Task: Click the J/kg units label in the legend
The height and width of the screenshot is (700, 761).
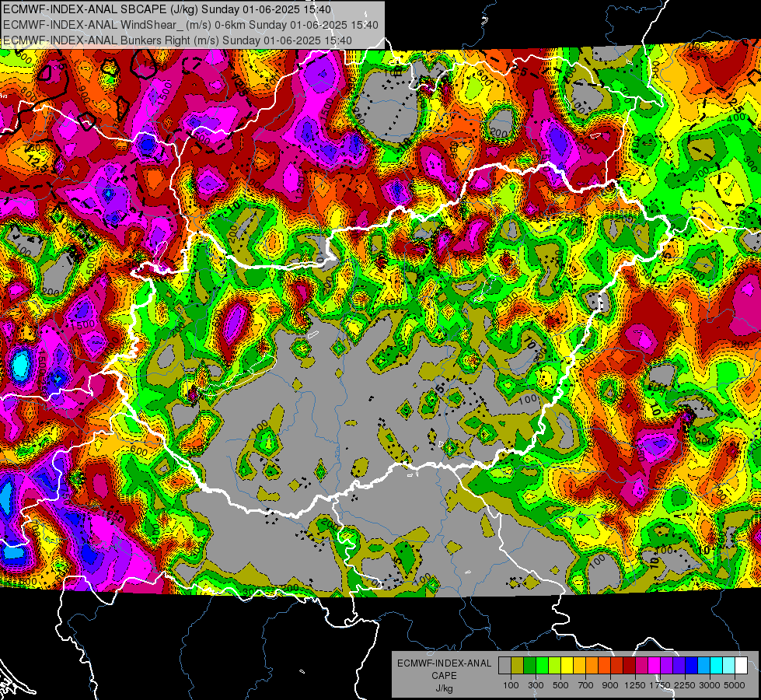Action: 444,688
